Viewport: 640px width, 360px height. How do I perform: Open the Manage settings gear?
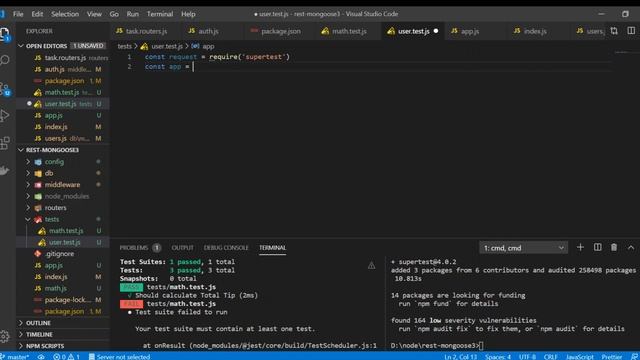tap(5, 336)
